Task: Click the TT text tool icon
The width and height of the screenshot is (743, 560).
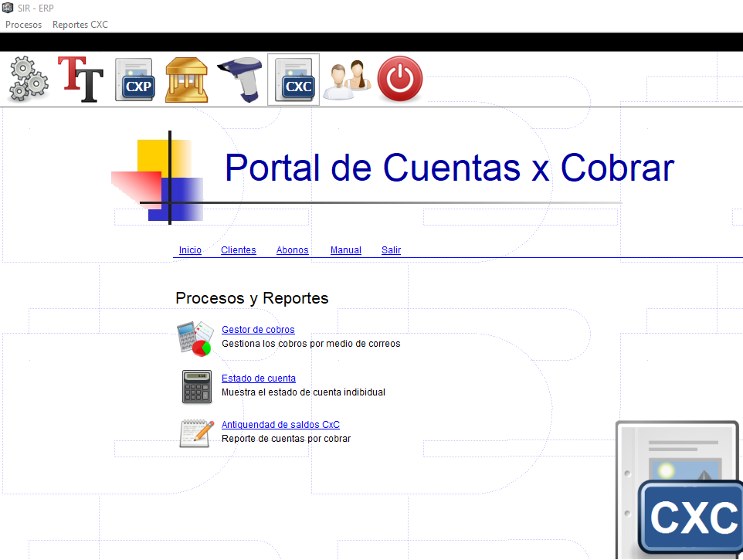Action: point(80,77)
